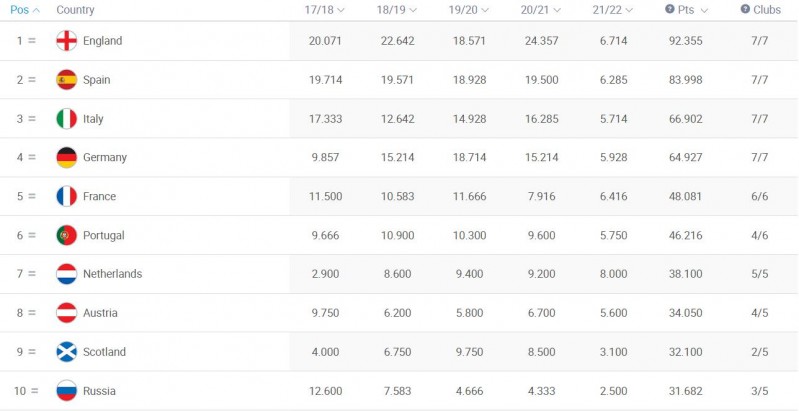This screenshot has height=411, width=799.
Task: Sort by 17/18 season column
Action: [324, 10]
